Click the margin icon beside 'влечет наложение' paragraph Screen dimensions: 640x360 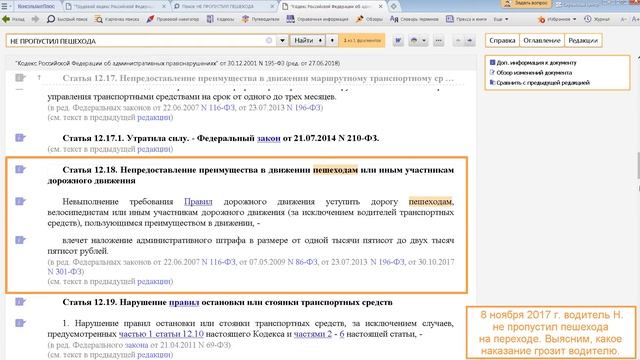pyautogui.click(x=20, y=240)
